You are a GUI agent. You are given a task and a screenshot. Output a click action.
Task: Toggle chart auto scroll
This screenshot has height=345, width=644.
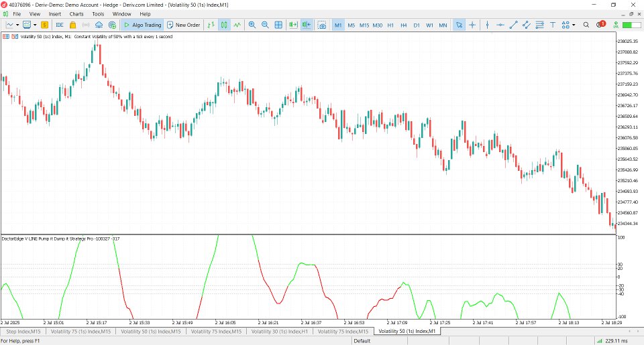pos(293,25)
